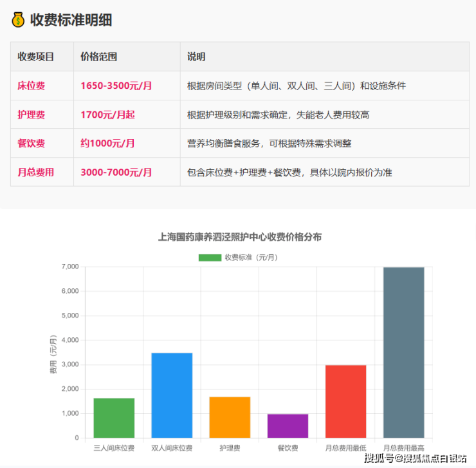Select the price 3000-7000元/月

pyautogui.click(x=116, y=173)
